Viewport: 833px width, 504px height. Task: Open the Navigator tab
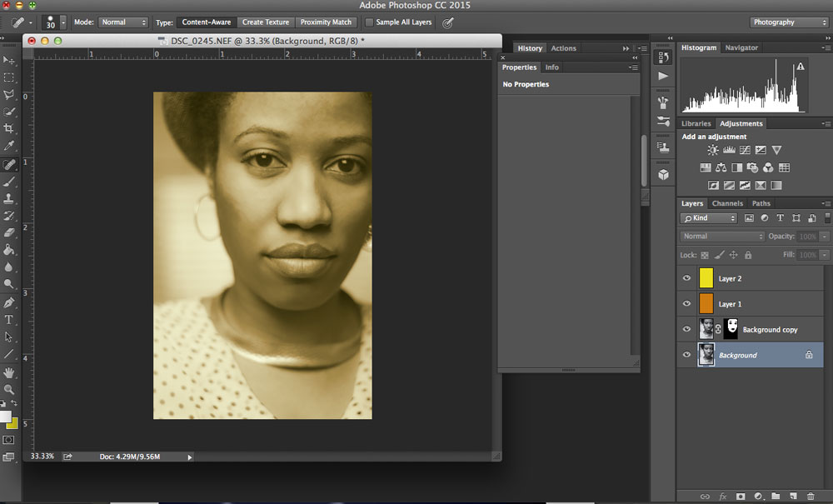741,48
